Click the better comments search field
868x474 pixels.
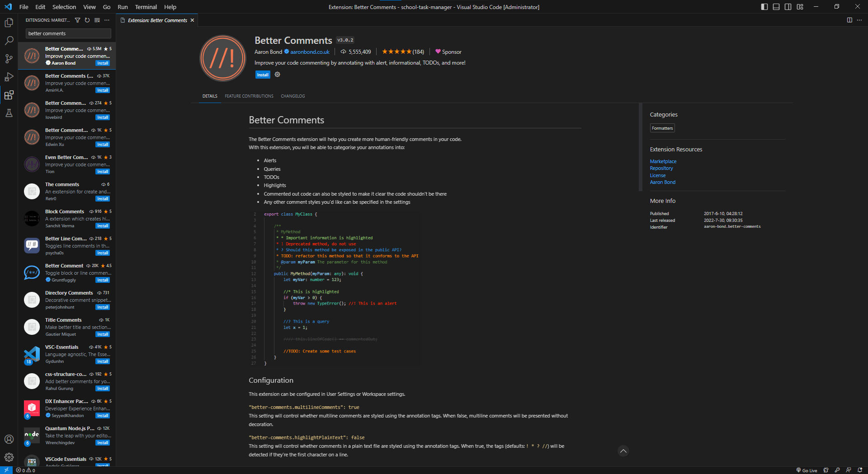pyautogui.click(x=68, y=33)
